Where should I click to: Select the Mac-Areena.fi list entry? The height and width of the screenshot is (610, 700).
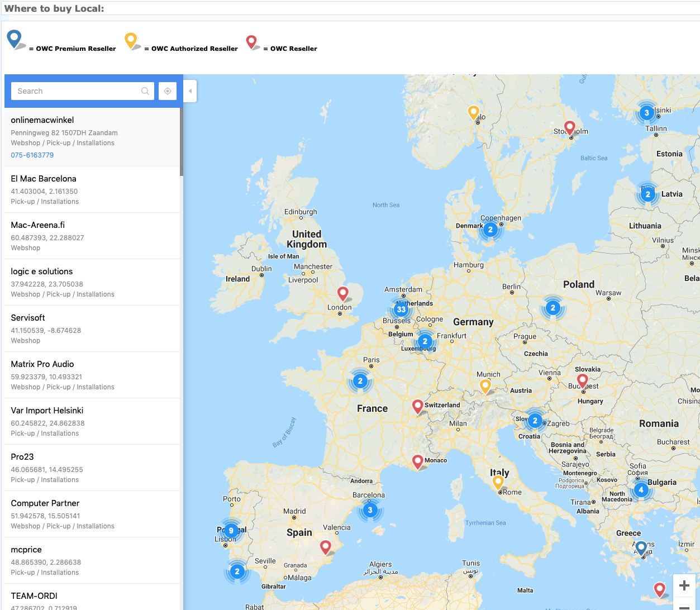pos(92,236)
